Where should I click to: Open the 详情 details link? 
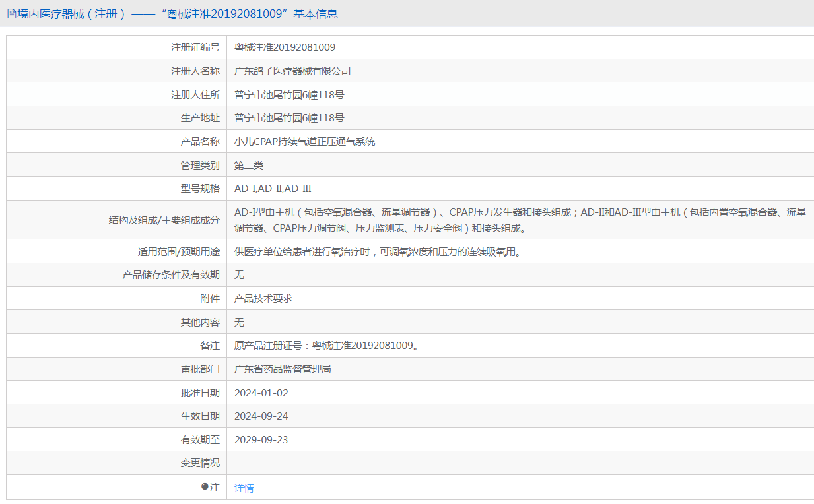coord(244,488)
